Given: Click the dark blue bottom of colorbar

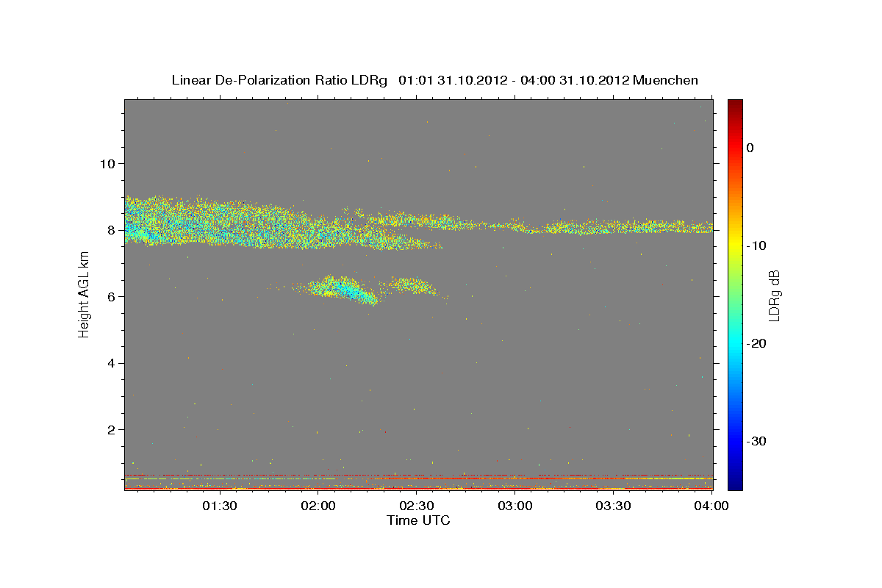Looking at the screenshot, I should [x=735, y=484].
